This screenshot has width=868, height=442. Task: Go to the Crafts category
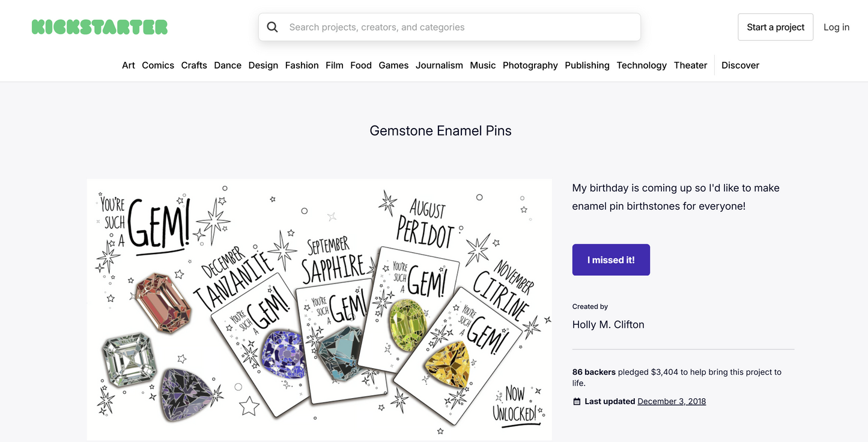coord(194,65)
